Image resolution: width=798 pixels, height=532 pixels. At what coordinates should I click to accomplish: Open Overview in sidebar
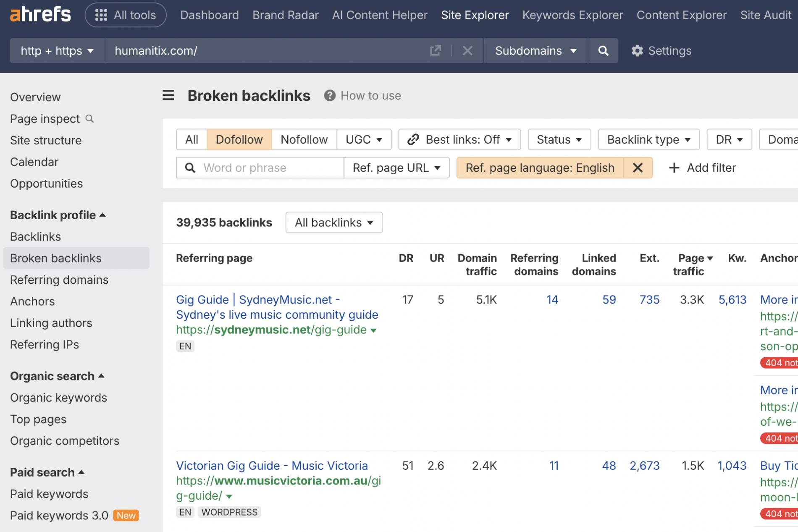pos(35,97)
